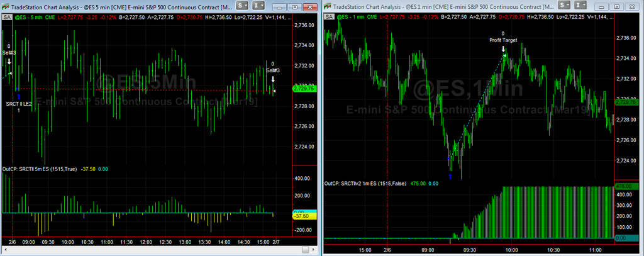644x256 pixels.
Task: Open the I dropdown in 5 min chart window
Action: coord(259,6)
